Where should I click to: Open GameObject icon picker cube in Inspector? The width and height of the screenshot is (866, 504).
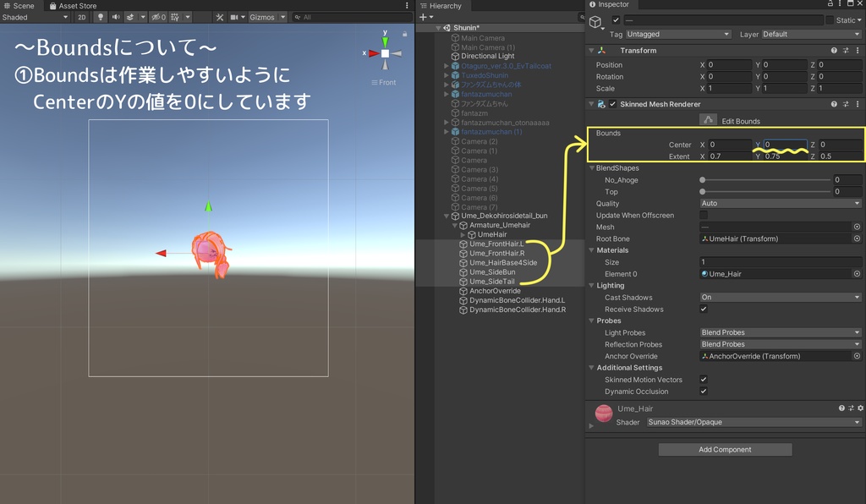click(595, 22)
